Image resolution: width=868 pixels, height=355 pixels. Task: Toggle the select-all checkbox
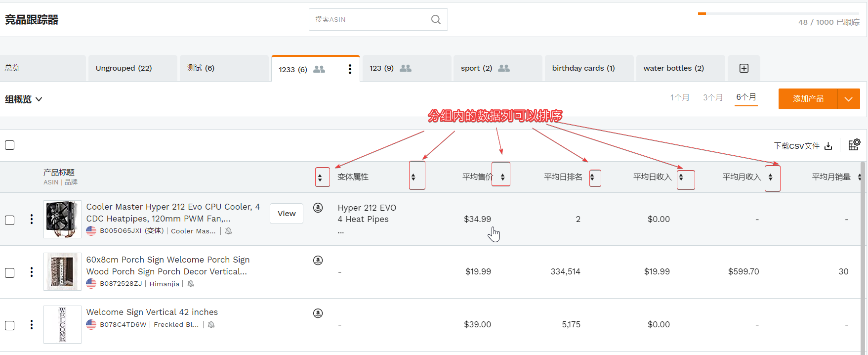tap(10, 145)
